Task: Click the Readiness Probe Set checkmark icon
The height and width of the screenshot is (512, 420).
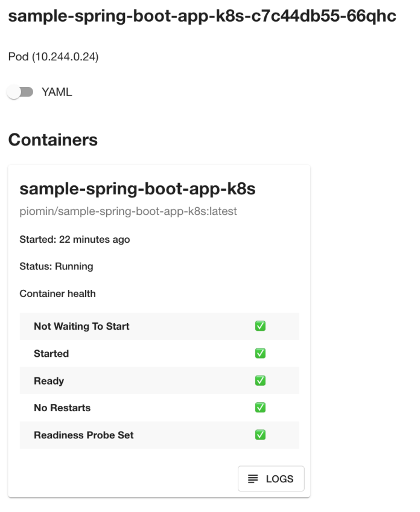Action: (x=260, y=435)
